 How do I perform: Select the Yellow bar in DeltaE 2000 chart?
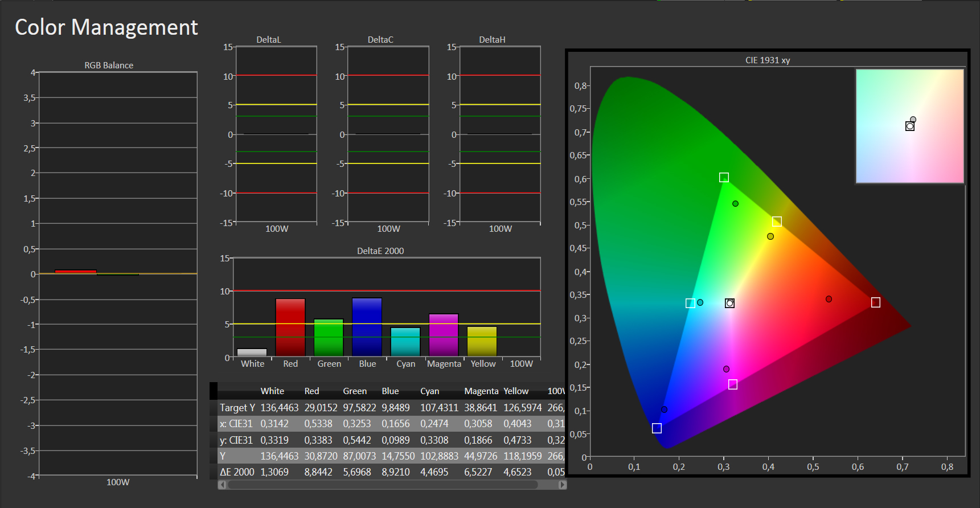482,341
